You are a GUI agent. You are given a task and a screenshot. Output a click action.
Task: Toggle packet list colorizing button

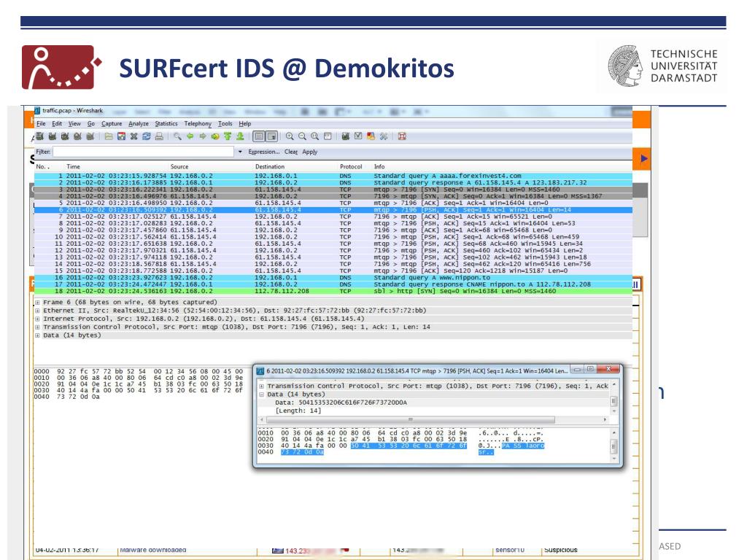point(259,136)
